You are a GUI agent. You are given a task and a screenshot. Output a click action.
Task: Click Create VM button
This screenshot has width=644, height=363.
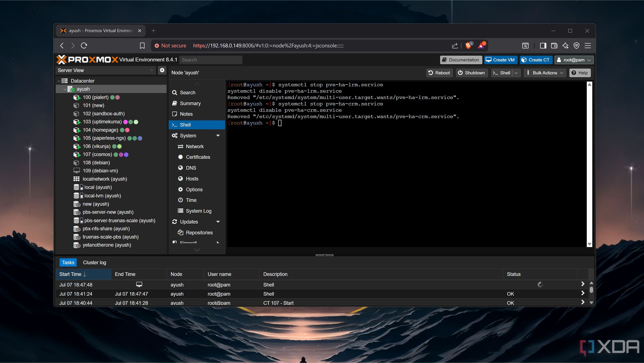tap(500, 60)
